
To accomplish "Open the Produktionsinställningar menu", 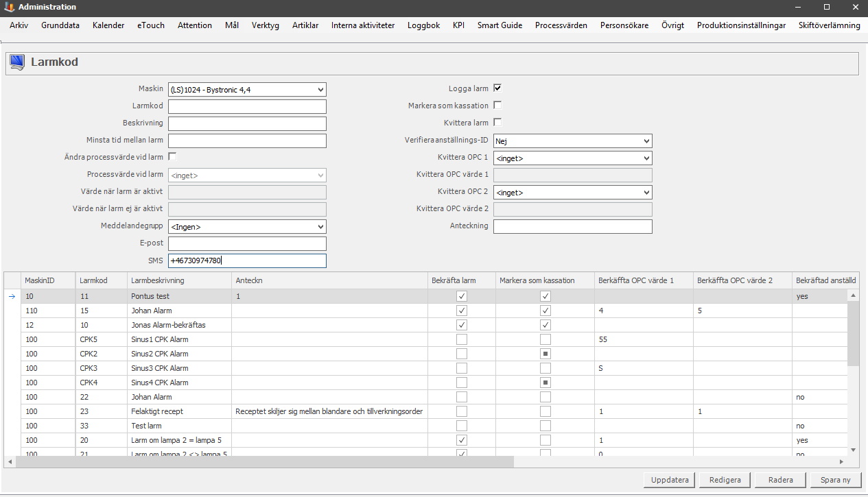I will (x=742, y=25).
